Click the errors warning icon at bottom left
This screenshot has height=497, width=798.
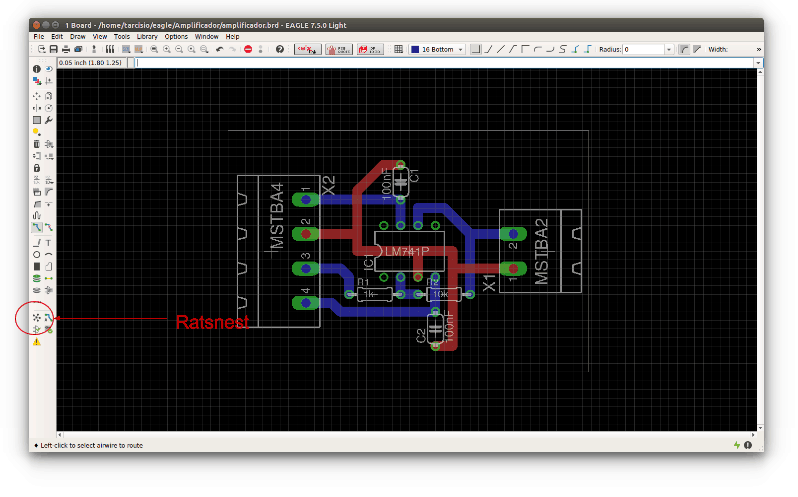click(37, 341)
